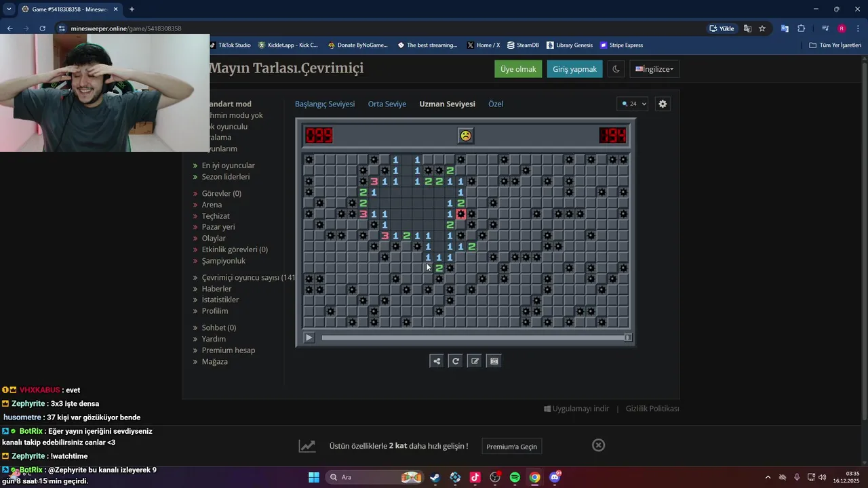Click the taskbar Ara search box
This screenshot has height=488, width=868.
point(374,477)
